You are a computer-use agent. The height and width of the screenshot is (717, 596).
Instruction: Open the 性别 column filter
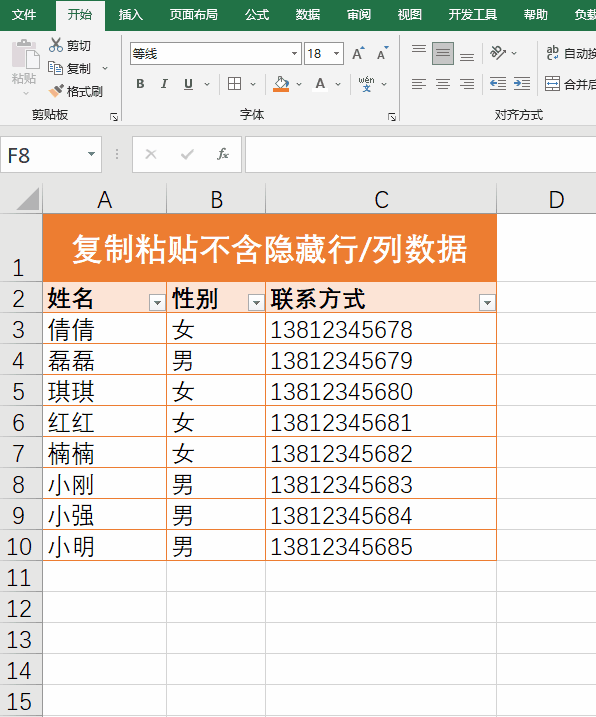click(256, 302)
